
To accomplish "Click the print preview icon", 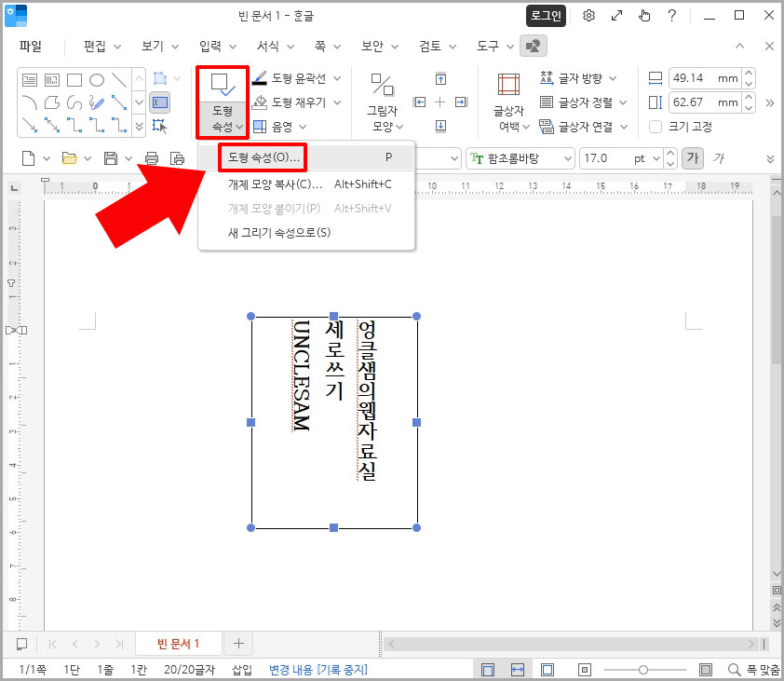I will tap(178, 158).
